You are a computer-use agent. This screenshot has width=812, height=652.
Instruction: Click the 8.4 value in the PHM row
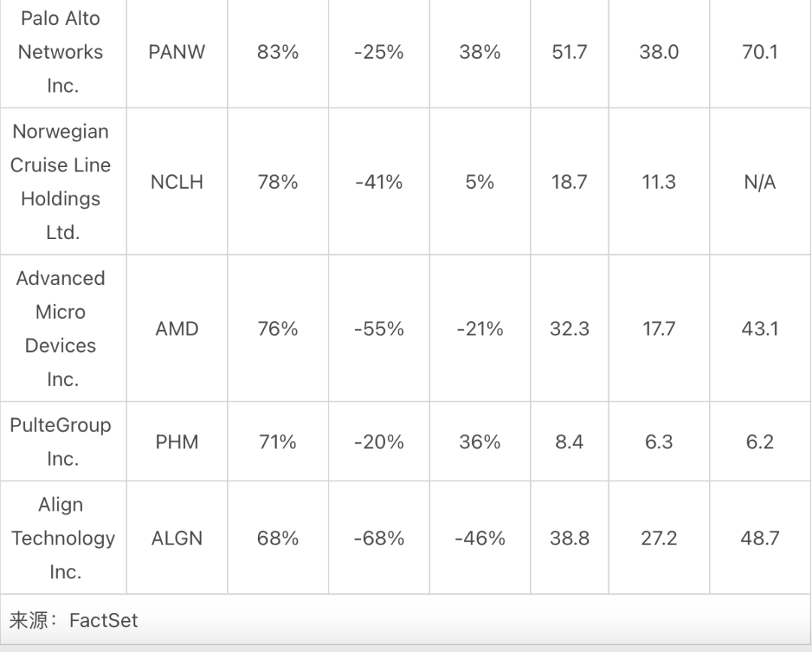coord(569,441)
